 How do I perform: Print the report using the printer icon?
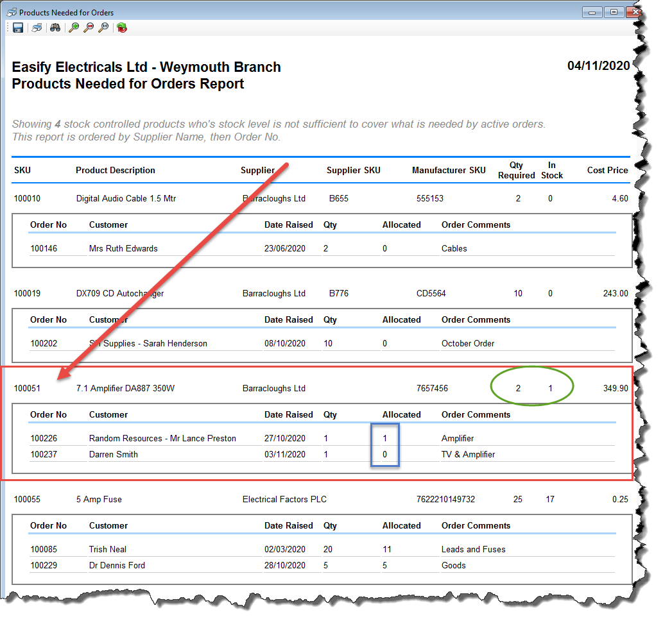[x=37, y=28]
